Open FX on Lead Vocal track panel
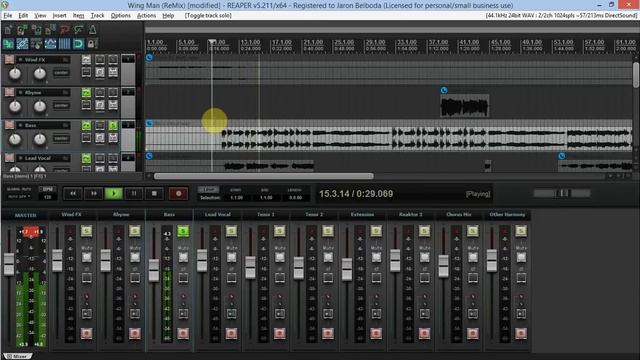This screenshot has height=360, width=640. pos(86,158)
